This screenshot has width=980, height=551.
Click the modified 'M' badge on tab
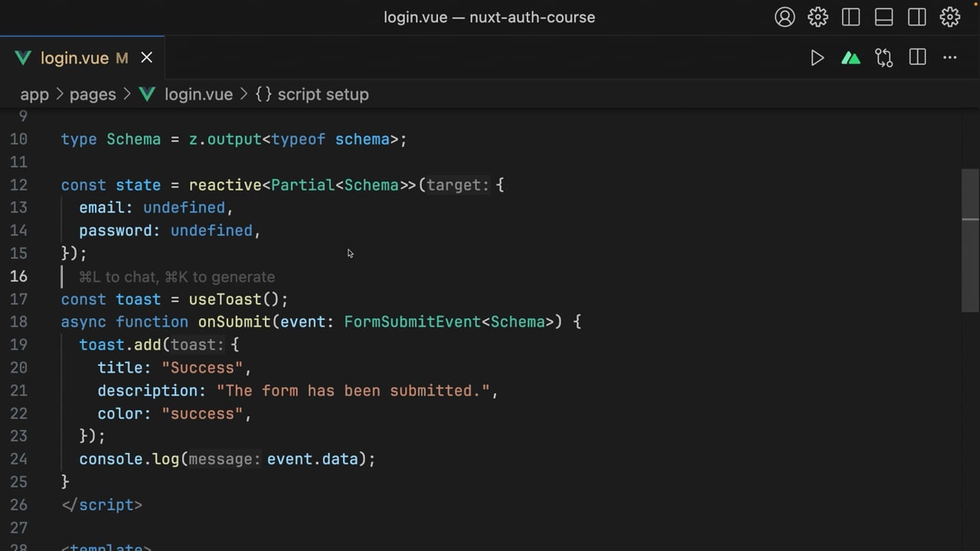click(122, 58)
